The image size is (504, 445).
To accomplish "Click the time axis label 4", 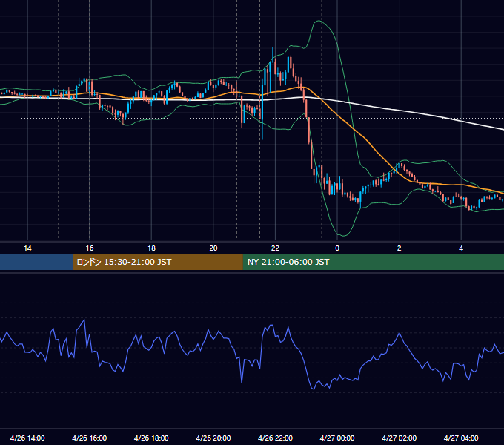I will pos(461,248).
